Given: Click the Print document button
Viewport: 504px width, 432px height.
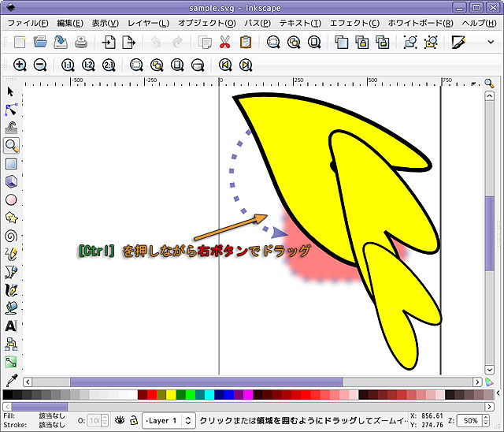Looking at the screenshot, I should click(80, 43).
